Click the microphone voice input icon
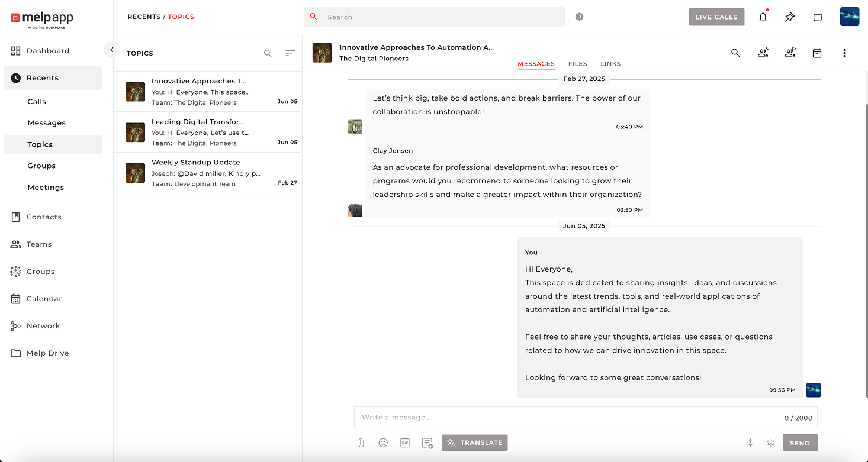The height and width of the screenshot is (462, 868). coord(750,442)
